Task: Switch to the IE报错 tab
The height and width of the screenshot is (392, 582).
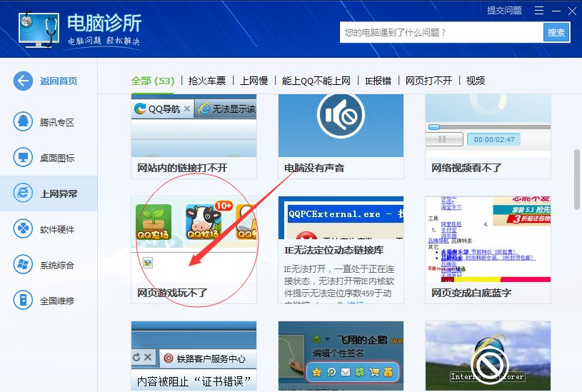Action: [x=378, y=81]
